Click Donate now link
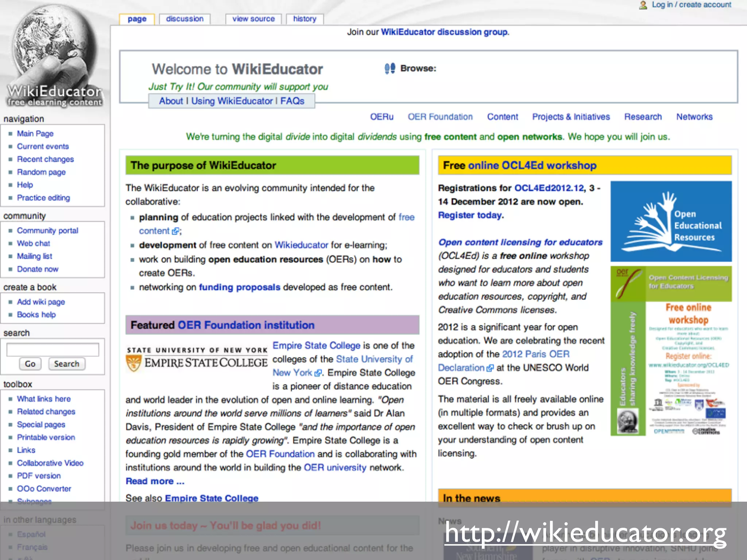 pyautogui.click(x=38, y=269)
